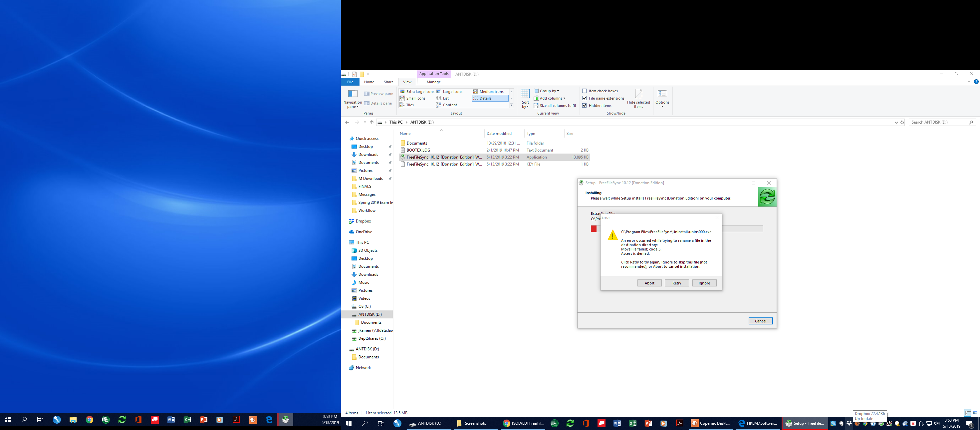Click Hide selected items button

[638, 99]
